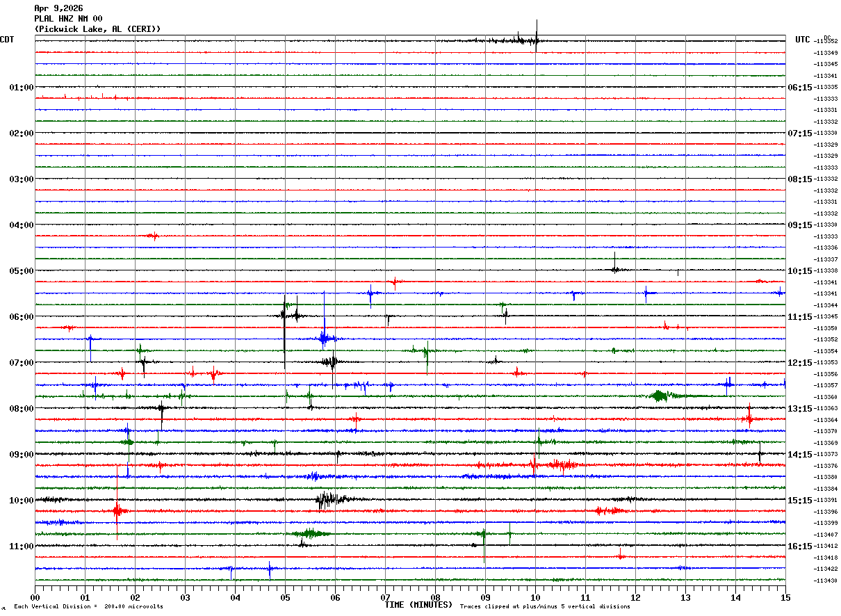Click minute '11' on the bottom time axis
Viewport: 841px width, 616px height.
tap(585, 597)
